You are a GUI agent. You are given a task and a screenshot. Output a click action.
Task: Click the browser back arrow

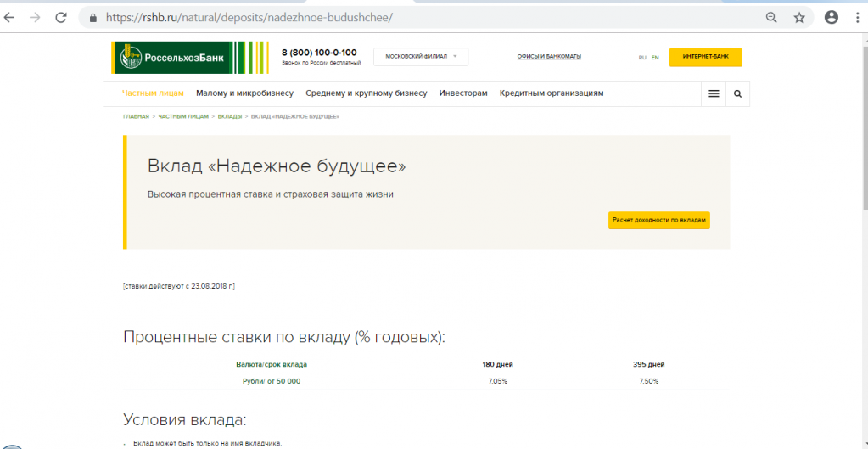tap(12, 17)
